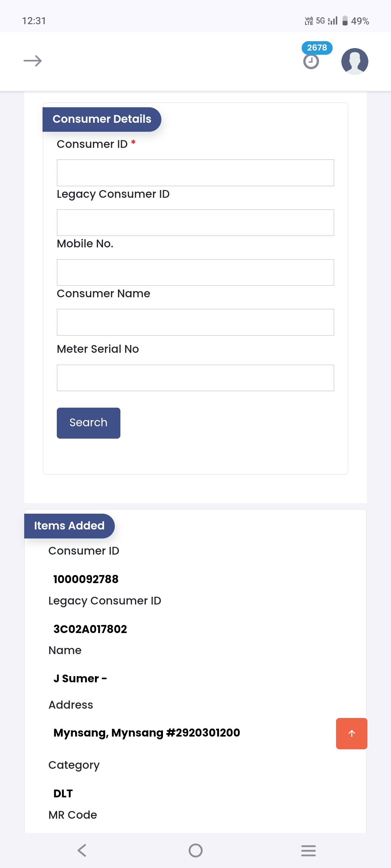Screen dimensions: 391x868
Task: Tap the Meter Serial No field
Action: coord(195,378)
